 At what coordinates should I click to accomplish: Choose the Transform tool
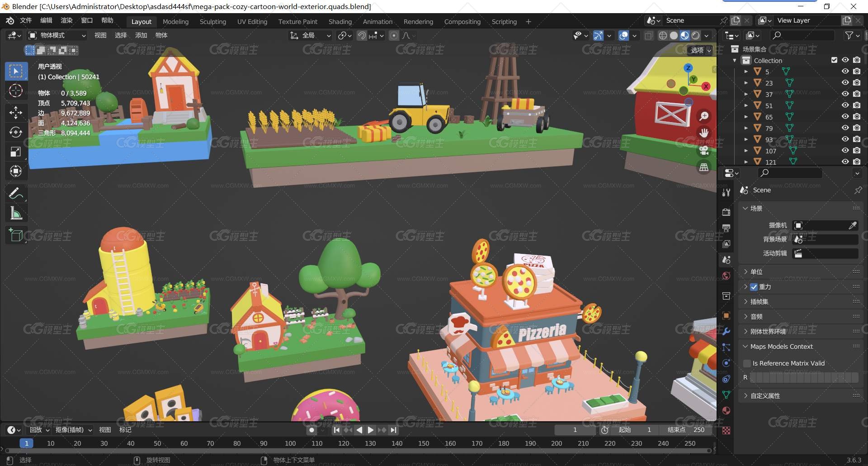tap(16, 171)
